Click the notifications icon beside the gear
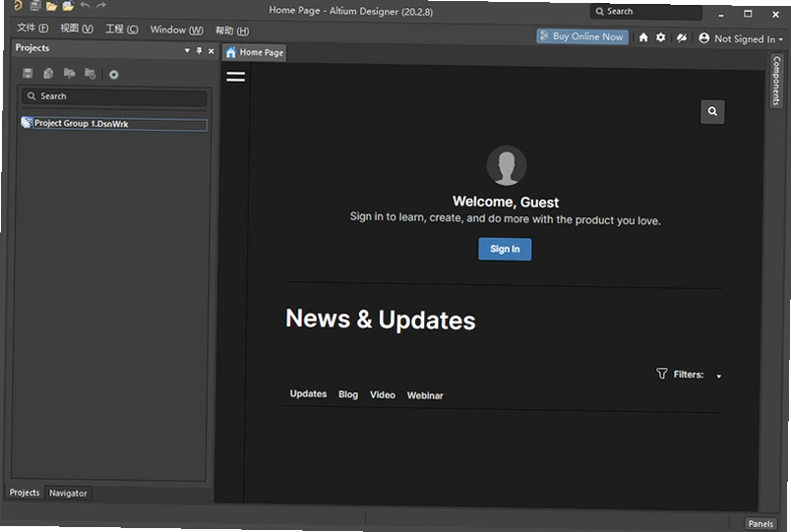Image resolution: width=791 pixels, height=532 pixels. [x=682, y=37]
